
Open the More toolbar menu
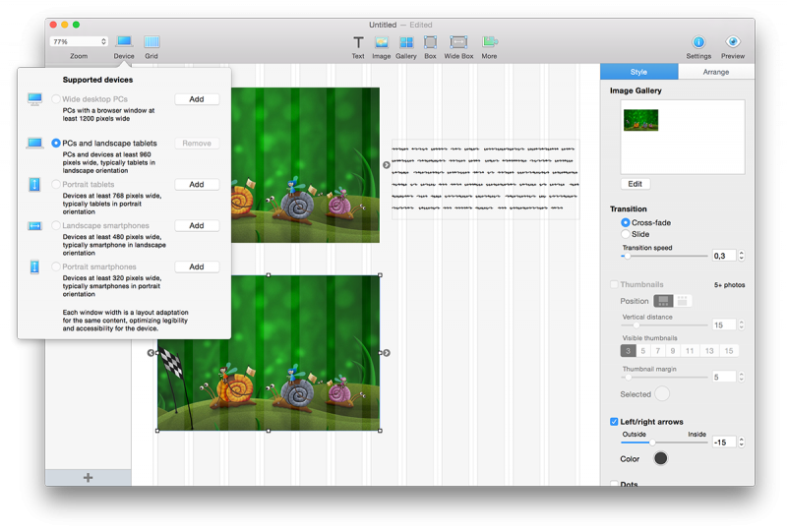tap(489, 42)
